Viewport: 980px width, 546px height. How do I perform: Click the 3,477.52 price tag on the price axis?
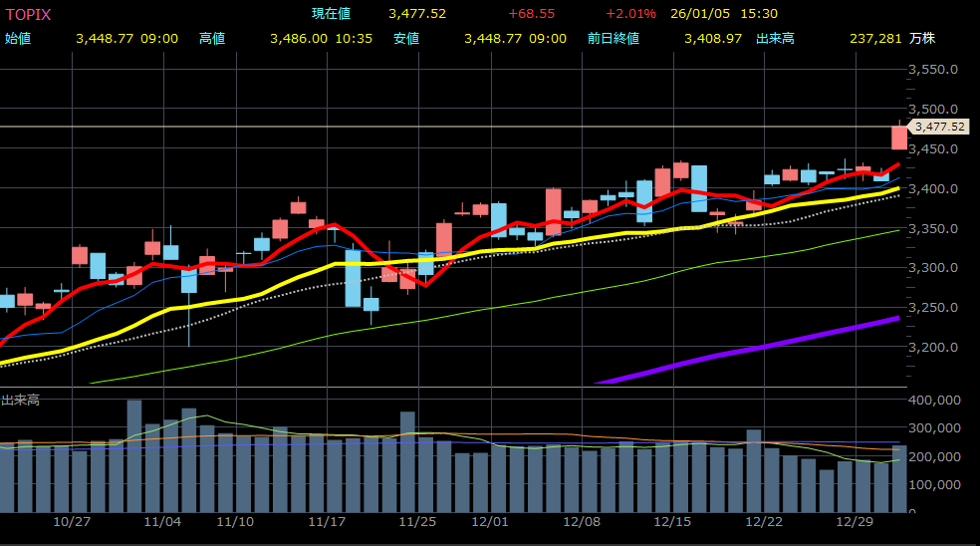point(938,127)
